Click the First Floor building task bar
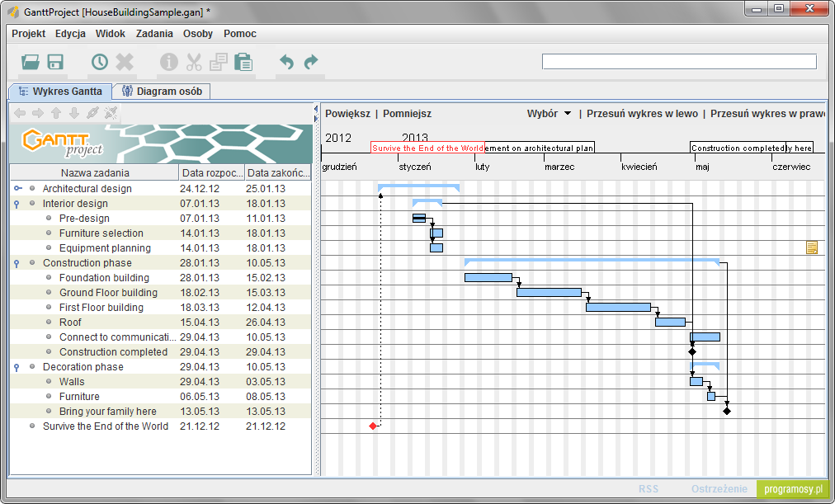The image size is (835, 504). point(618,307)
